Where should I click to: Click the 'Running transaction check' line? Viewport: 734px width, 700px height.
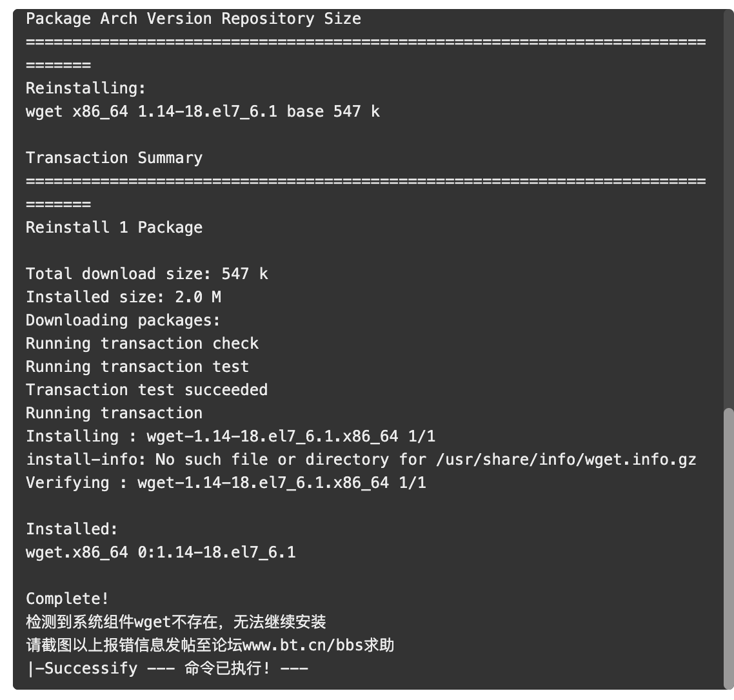pos(143,344)
